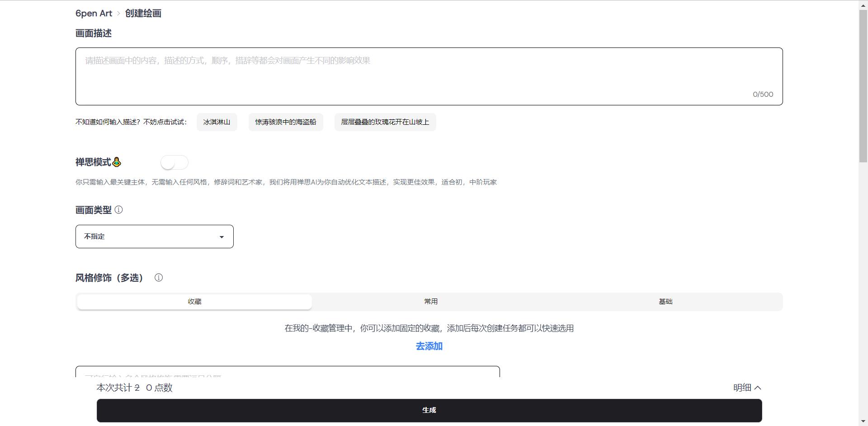
Task: Open the 6pen Art homepage via breadcrumb
Action: coord(94,13)
